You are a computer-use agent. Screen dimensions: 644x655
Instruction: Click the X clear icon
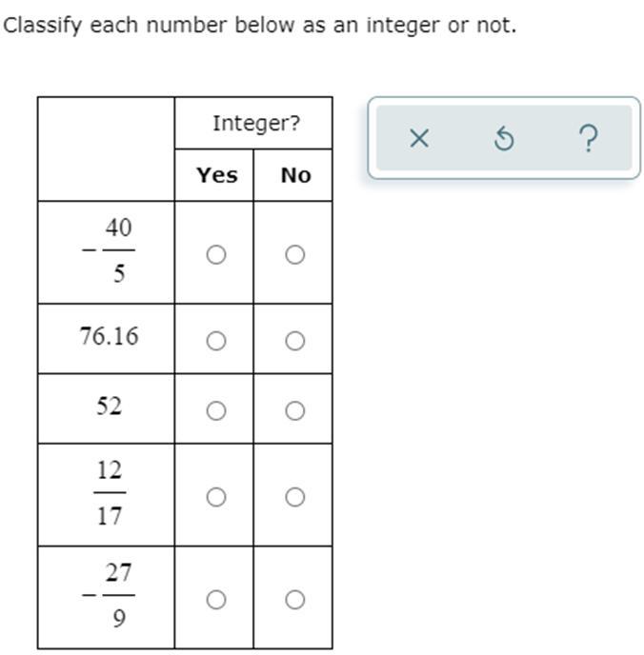point(419,138)
